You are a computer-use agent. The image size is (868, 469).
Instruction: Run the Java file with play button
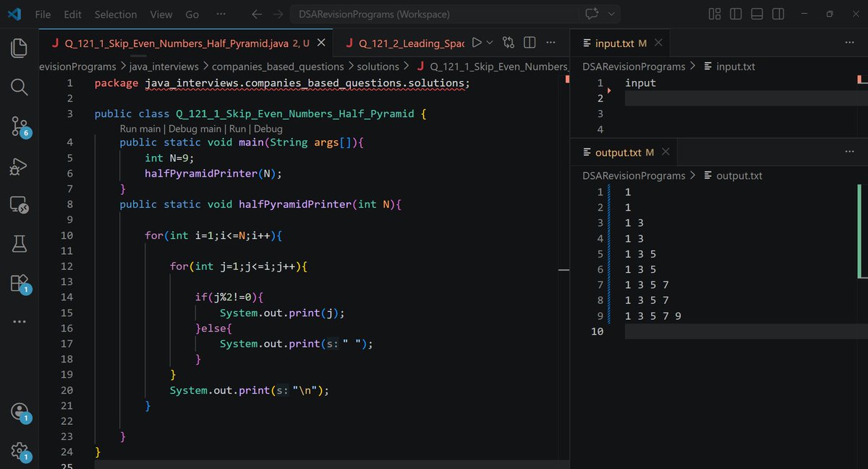[477, 43]
